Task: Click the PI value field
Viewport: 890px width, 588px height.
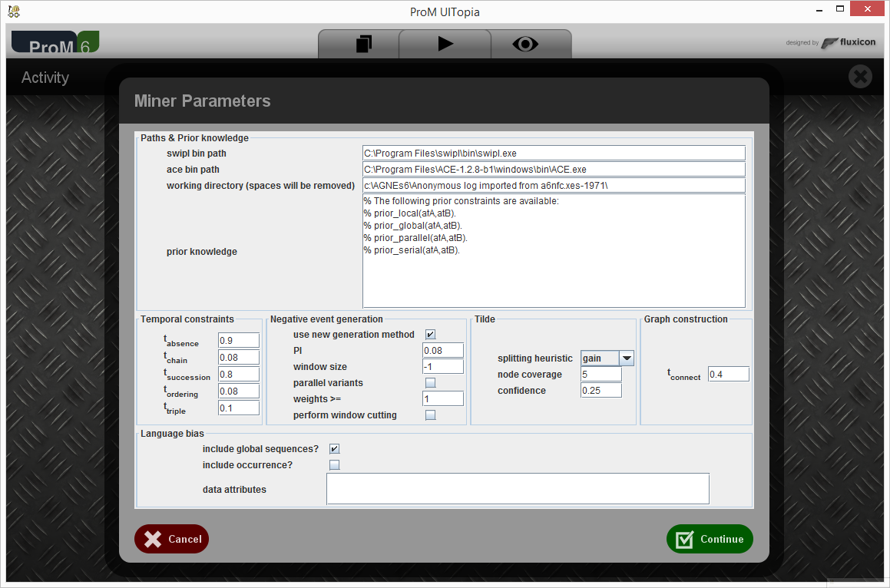Action: point(443,350)
